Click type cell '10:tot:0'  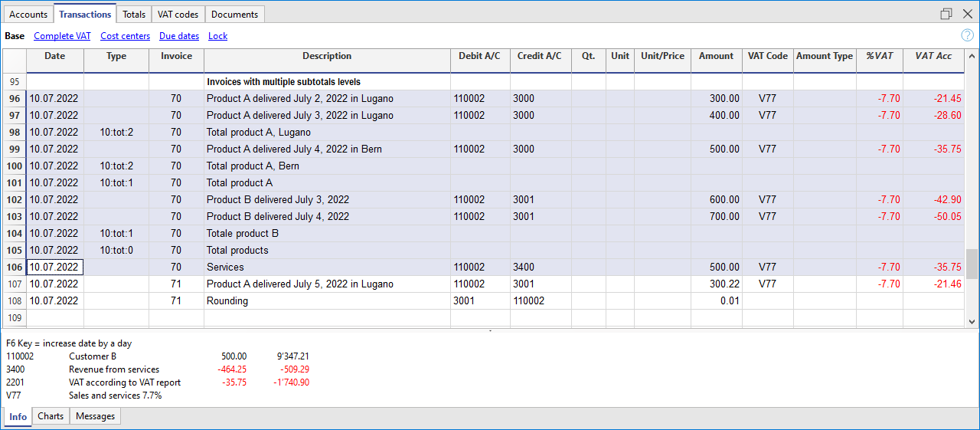click(116, 251)
